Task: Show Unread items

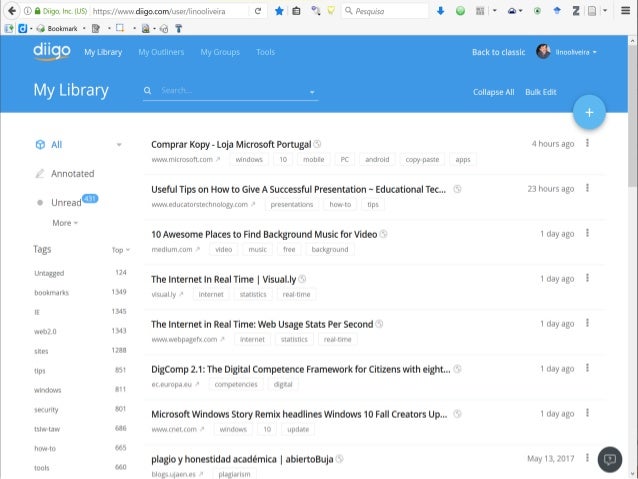Action: point(66,203)
